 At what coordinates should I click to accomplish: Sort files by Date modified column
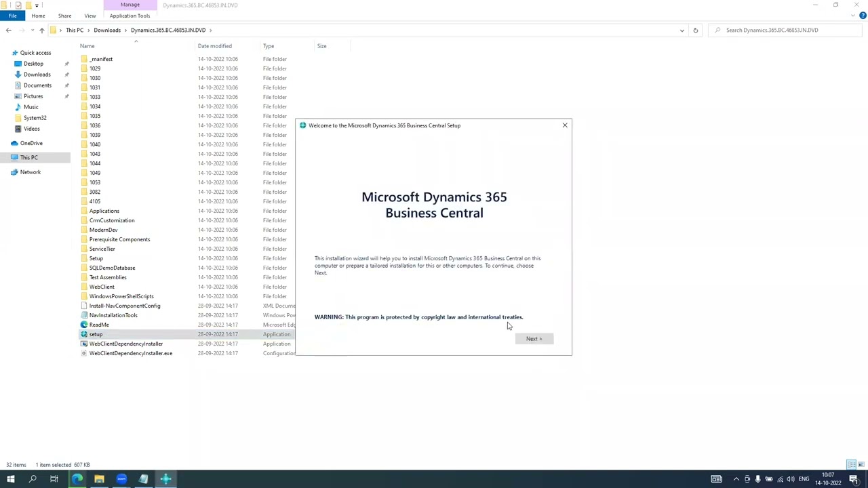214,46
